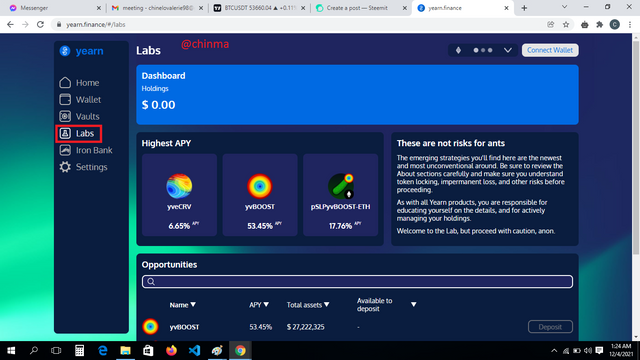The width and height of the screenshot is (640, 360).
Task: Open the Windows Start menu
Action: 11,350
